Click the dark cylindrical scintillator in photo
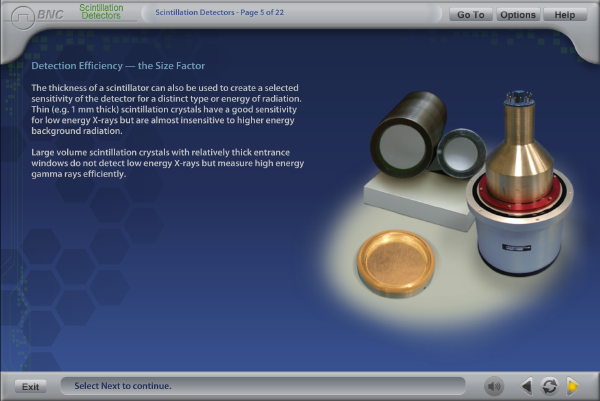 point(408,134)
